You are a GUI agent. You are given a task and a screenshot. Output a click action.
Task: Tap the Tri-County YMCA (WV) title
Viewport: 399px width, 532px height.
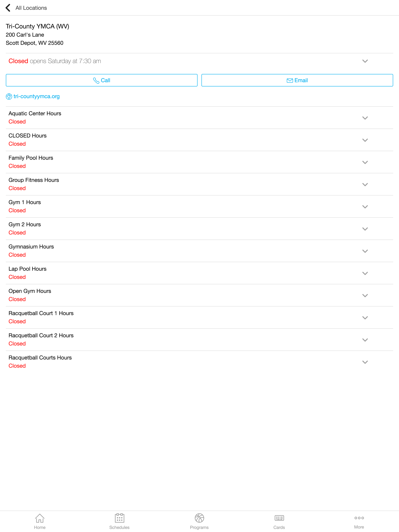[x=38, y=26]
